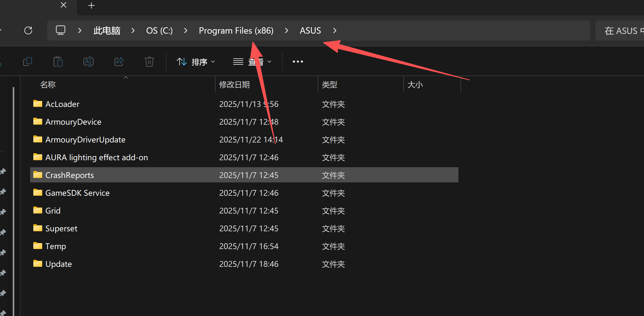Navigate to Program Files (x86) breadcrumb
This screenshot has height=316, width=644.
click(236, 30)
